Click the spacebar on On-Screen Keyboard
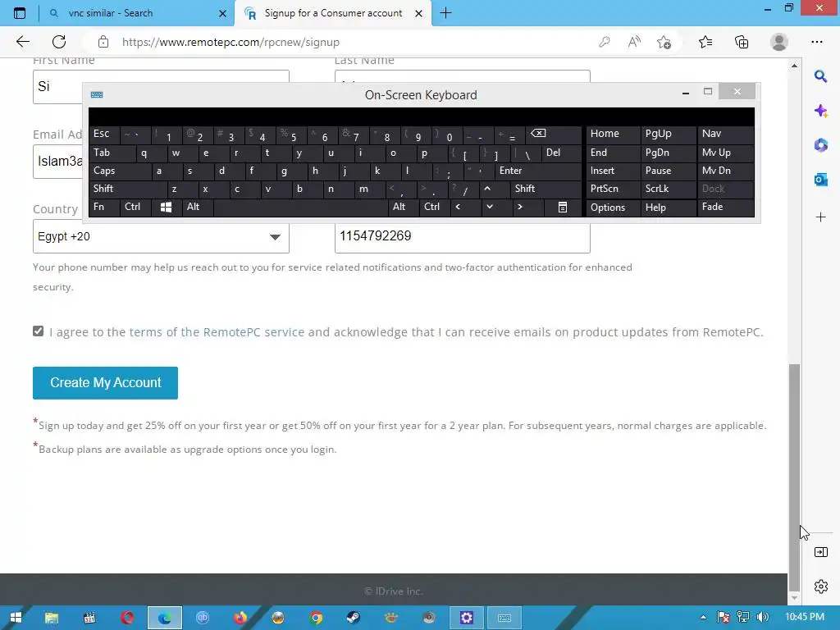840x630 pixels. (300, 208)
